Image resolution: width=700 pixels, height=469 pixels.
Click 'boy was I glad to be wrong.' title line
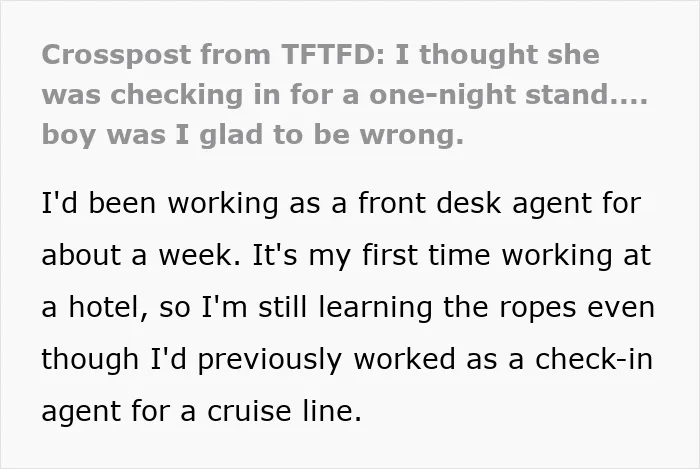253,135
